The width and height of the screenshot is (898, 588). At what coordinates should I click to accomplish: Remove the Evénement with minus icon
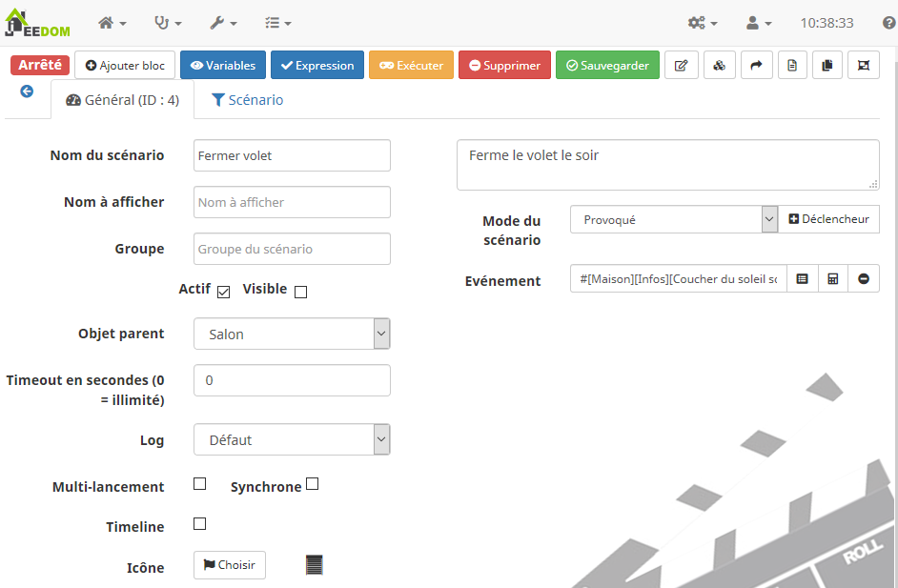pos(864,279)
